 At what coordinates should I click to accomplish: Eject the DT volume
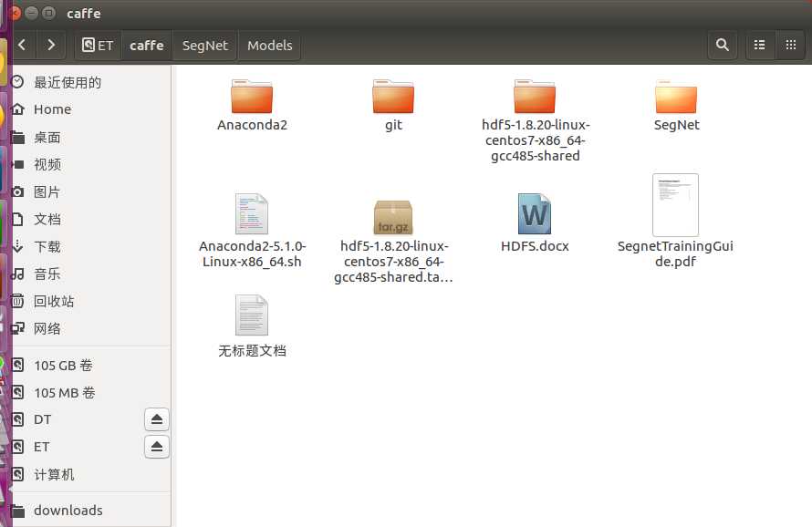point(157,419)
